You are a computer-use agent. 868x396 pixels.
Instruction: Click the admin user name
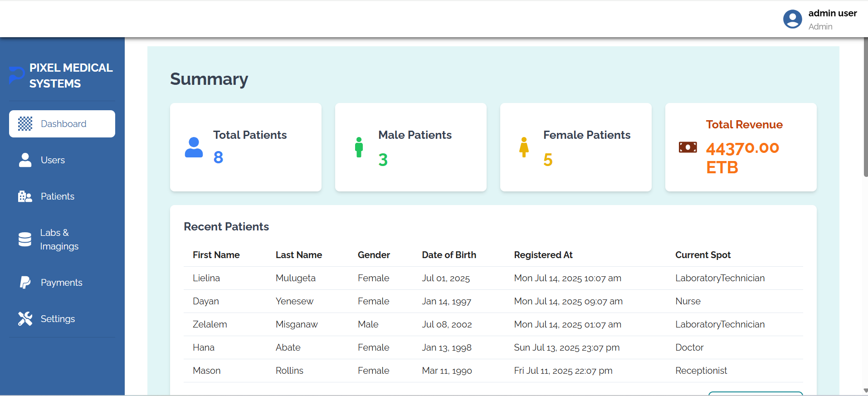833,13
